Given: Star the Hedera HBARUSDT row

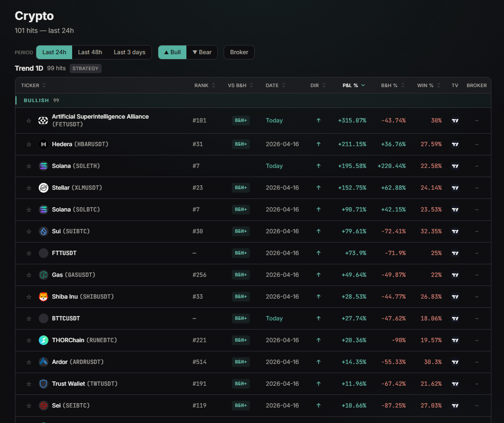Looking at the screenshot, I should (29, 144).
